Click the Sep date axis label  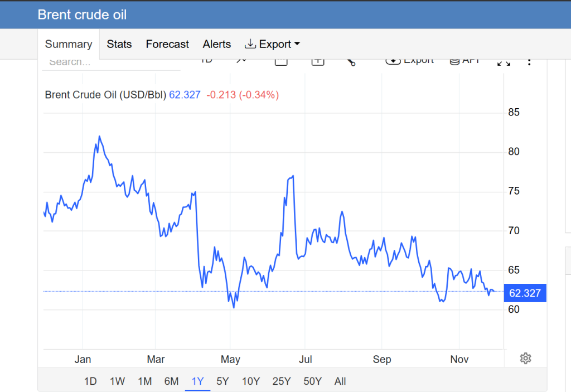point(381,360)
